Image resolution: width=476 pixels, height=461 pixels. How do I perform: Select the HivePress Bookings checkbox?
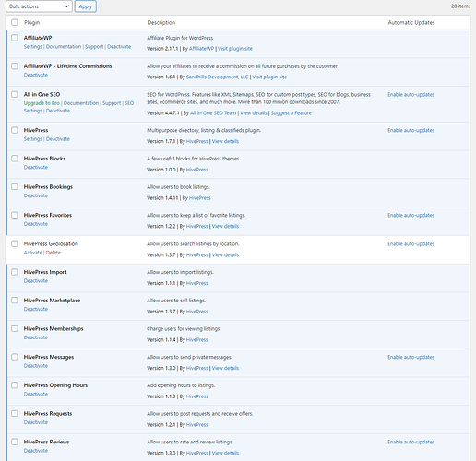click(x=15, y=186)
